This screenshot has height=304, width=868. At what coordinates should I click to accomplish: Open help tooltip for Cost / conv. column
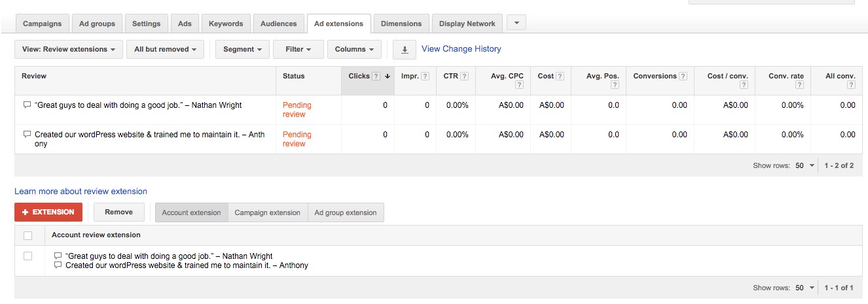pyautogui.click(x=744, y=85)
